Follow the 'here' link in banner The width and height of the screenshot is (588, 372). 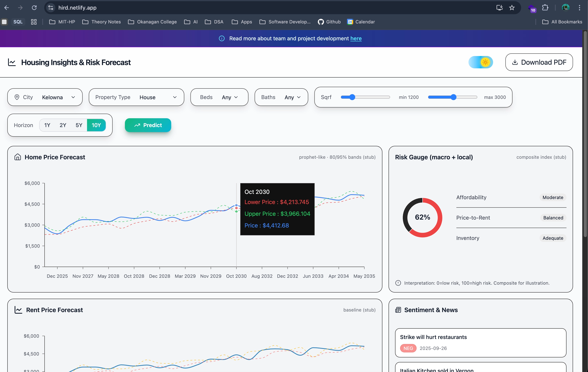(356, 38)
